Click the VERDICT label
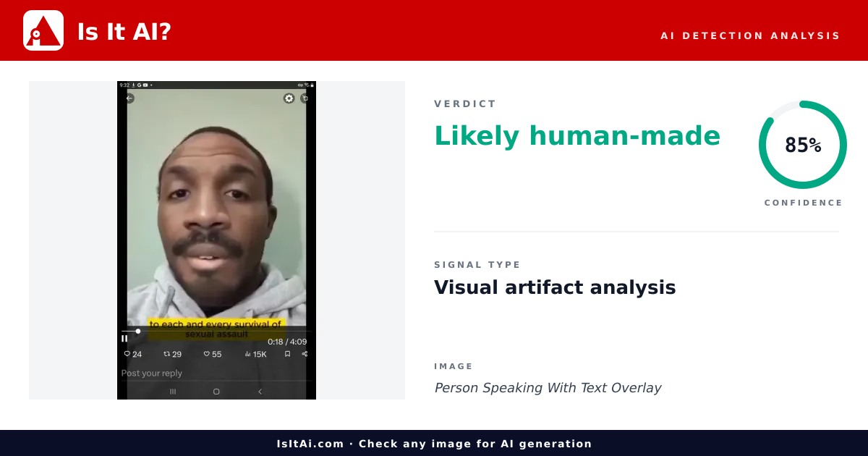 (465, 104)
